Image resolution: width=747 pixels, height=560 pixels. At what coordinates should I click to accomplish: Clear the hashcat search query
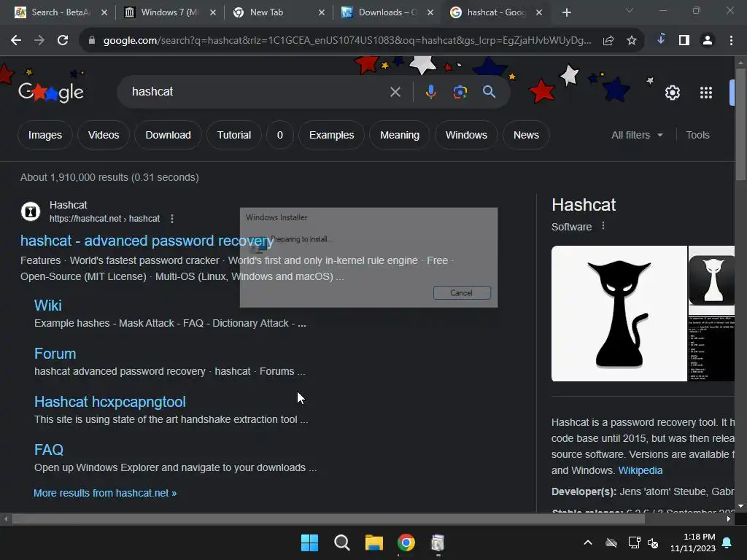[395, 92]
